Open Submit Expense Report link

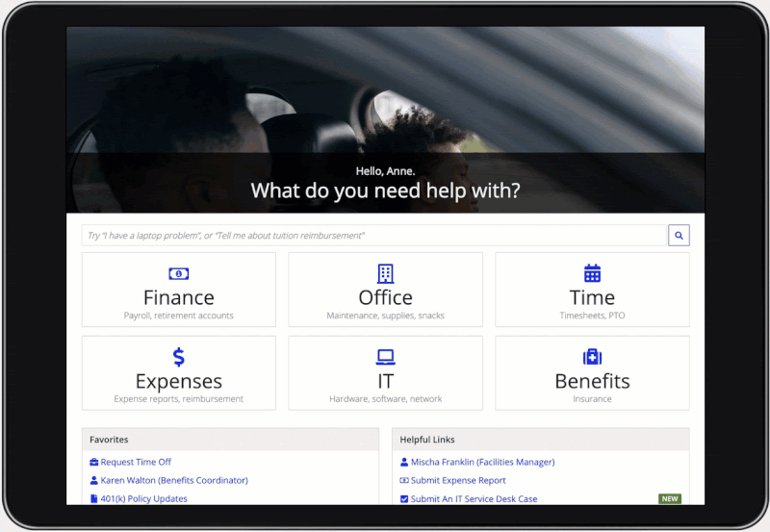point(458,480)
